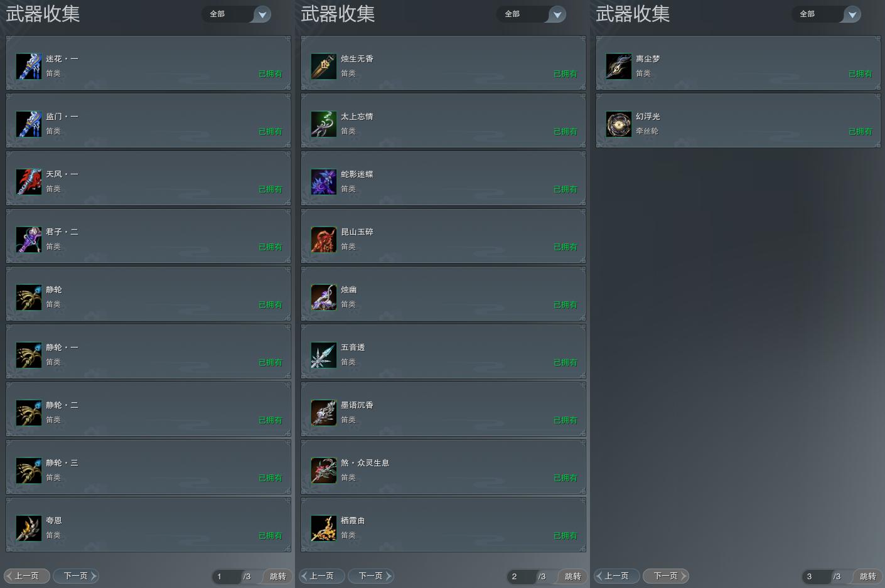
Task: Click 上一页 in the second panel
Action: (321, 575)
